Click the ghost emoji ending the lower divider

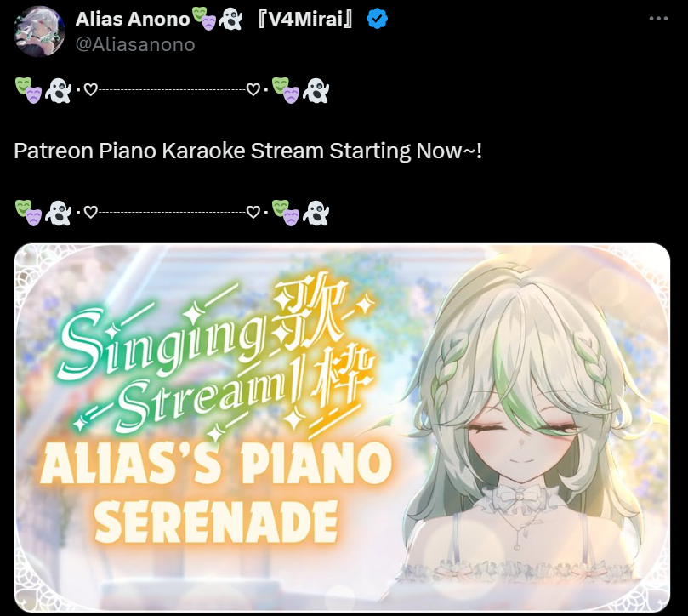(316, 213)
